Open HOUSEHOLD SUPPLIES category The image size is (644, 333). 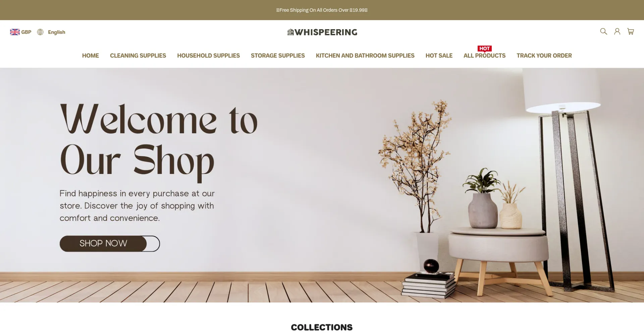click(x=208, y=56)
